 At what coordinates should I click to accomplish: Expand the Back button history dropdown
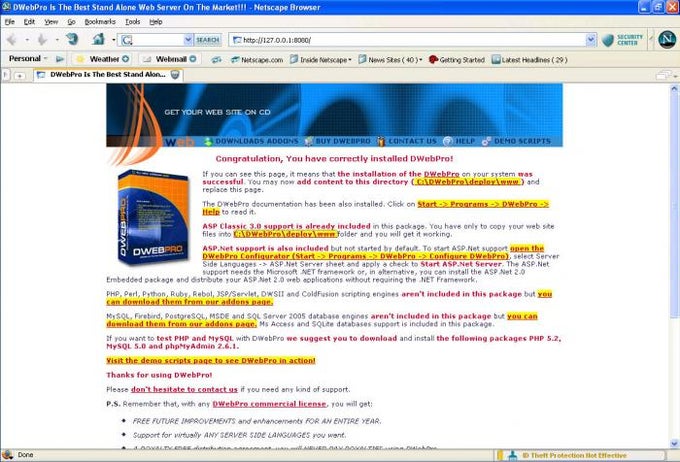pos(27,40)
